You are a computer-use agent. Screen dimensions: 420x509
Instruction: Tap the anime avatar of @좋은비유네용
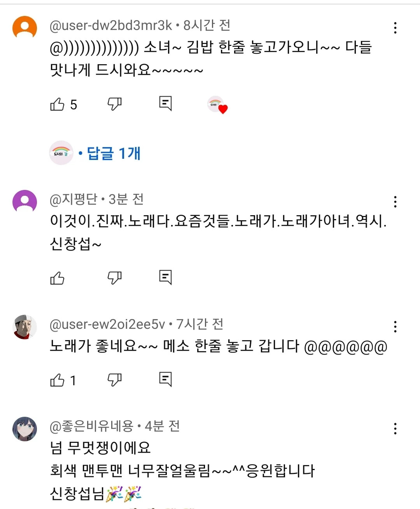click(25, 429)
